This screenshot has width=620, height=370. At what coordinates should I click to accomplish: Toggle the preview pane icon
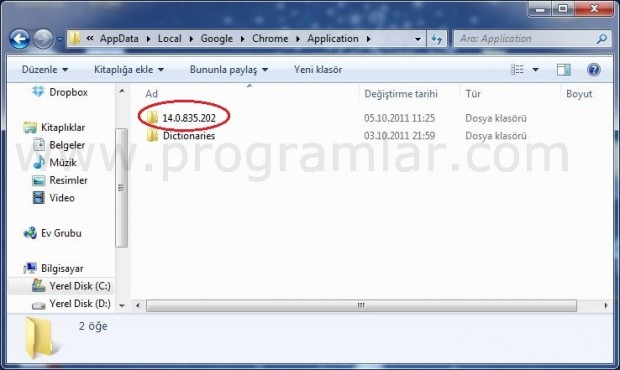(x=563, y=70)
